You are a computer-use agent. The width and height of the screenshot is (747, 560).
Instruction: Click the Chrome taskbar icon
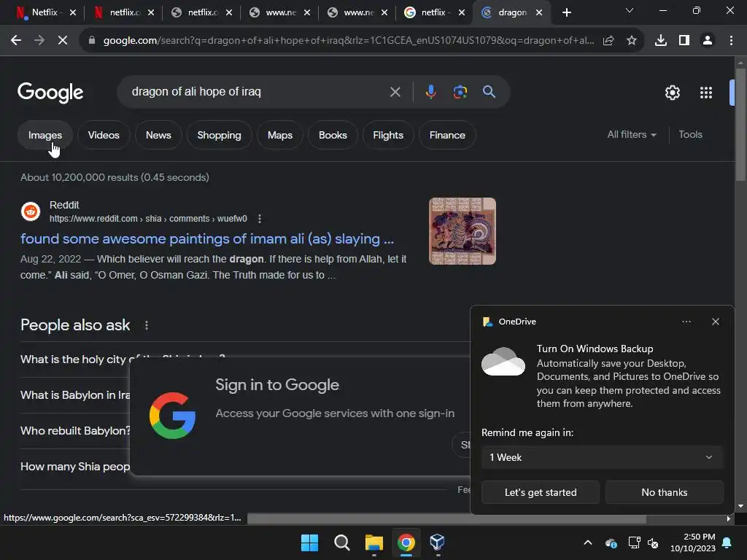406,542
